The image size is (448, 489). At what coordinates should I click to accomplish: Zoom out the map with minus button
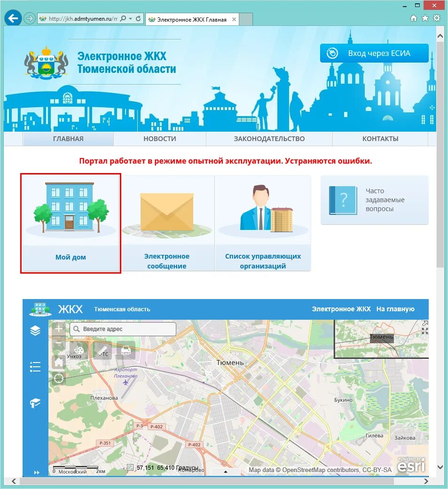[x=59, y=344]
